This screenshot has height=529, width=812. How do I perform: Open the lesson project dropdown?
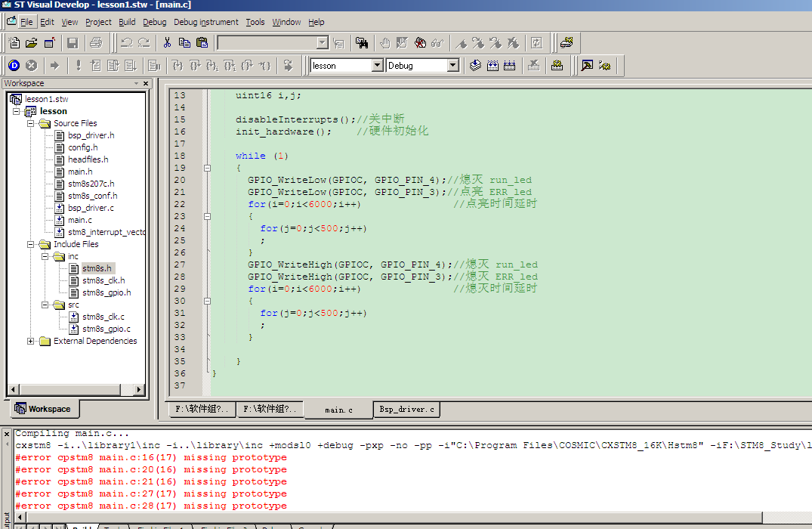(x=378, y=65)
